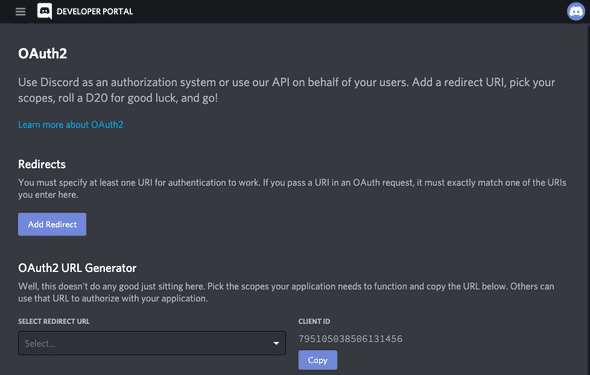Click the Discord logo icon
Image resolution: width=590 pixels, height=375 pixels.
click(x=44, y=11)
